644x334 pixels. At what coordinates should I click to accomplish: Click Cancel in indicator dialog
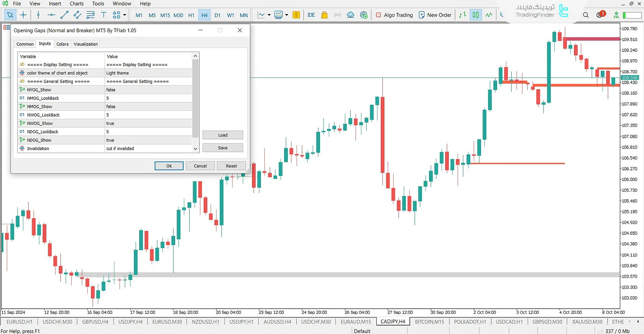pos(200,166)
